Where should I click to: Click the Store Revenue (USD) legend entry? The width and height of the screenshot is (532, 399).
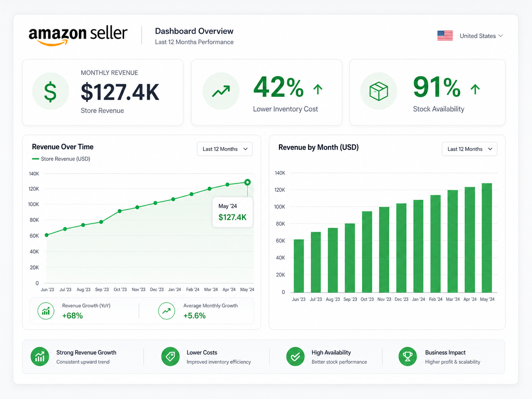pos(61,159)
